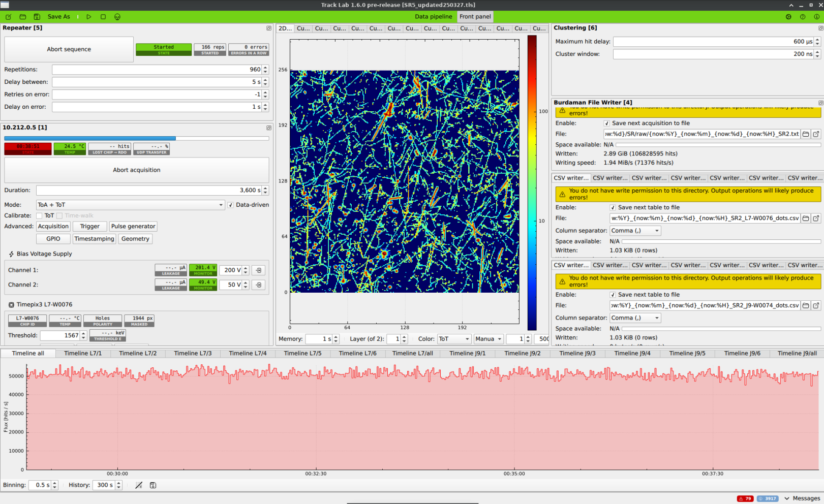This screenshot has width=824, height=504.
Task: Click the stop square toolbar icon
Action: (x=103, y=17)
